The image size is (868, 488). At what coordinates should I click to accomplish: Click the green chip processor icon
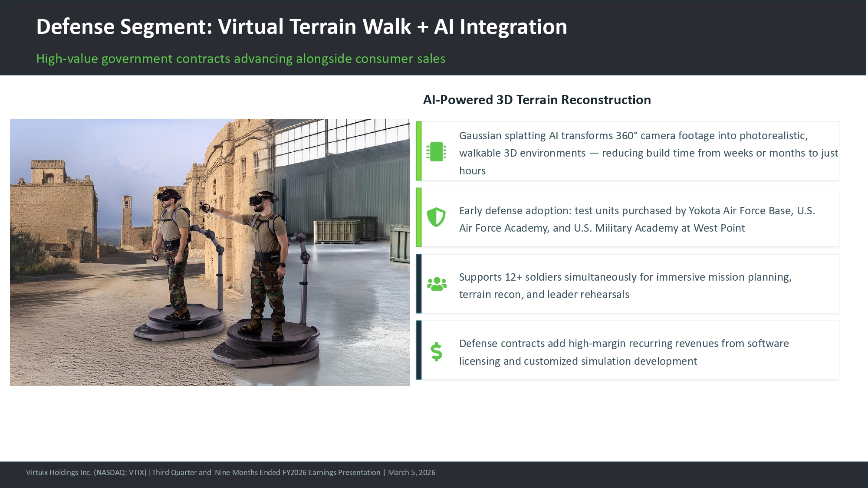[436, 152]
